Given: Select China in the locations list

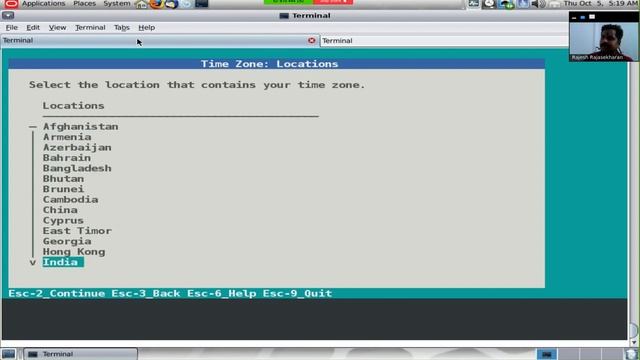Looking at the screenshot, I should [60, 210].
